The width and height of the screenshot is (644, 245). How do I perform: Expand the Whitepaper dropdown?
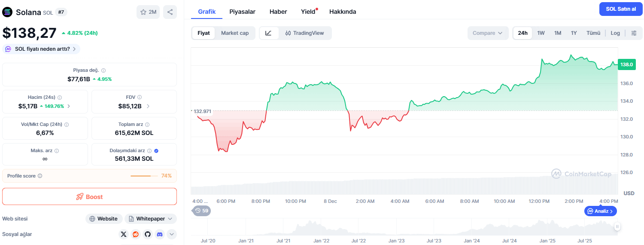coord(151,219)
